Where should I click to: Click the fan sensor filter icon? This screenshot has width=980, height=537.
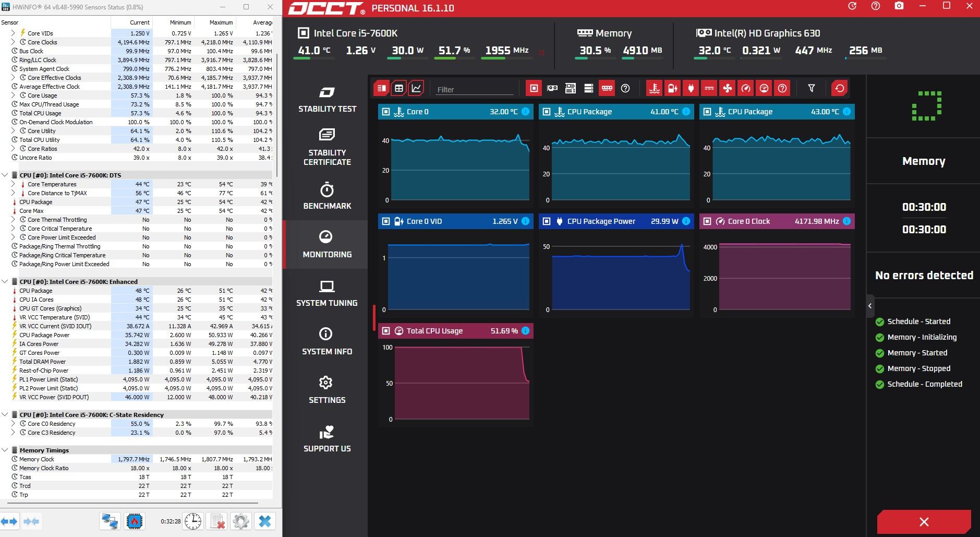click(727, 88)
